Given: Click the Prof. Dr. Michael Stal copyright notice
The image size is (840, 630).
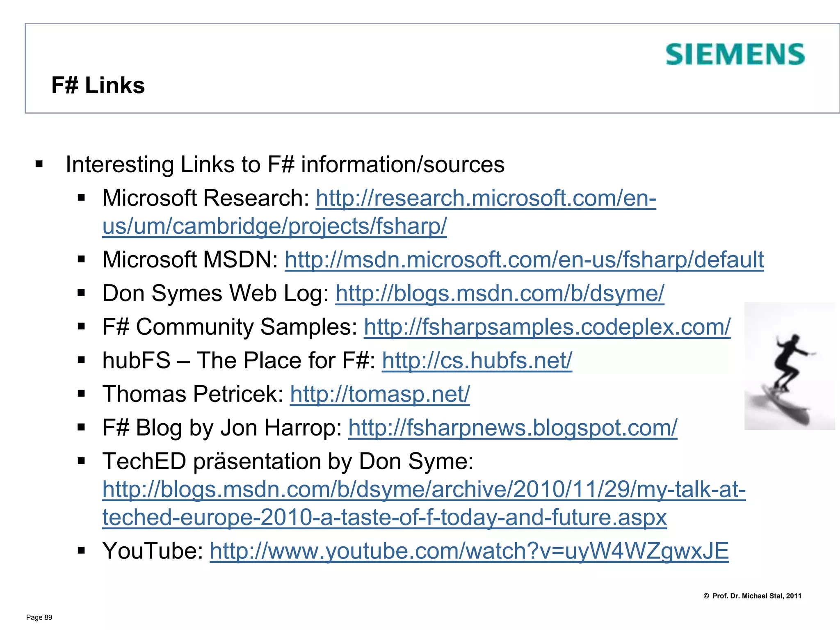Looking at the screenshot, I should coord(752,596).
